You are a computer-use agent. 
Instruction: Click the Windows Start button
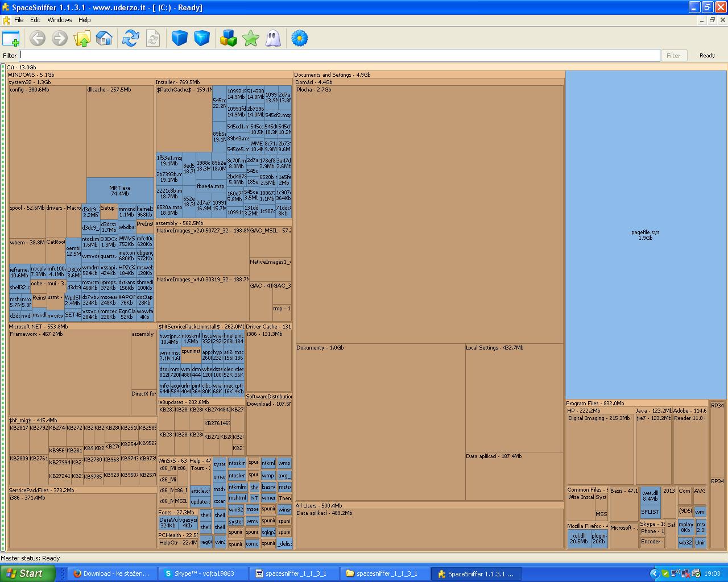[x=27, y=573]
